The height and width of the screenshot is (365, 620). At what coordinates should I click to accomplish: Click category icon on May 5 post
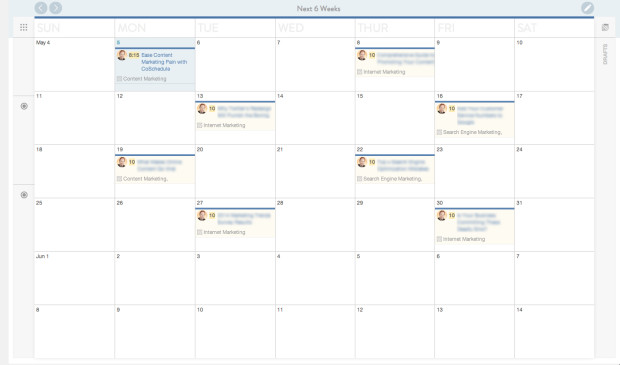119,79
